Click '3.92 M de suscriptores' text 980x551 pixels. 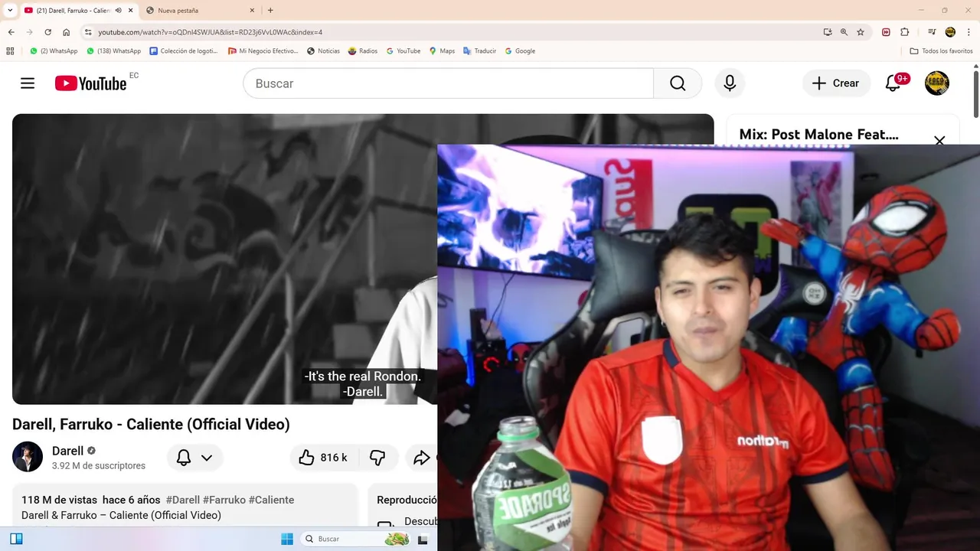click(99, 465)
